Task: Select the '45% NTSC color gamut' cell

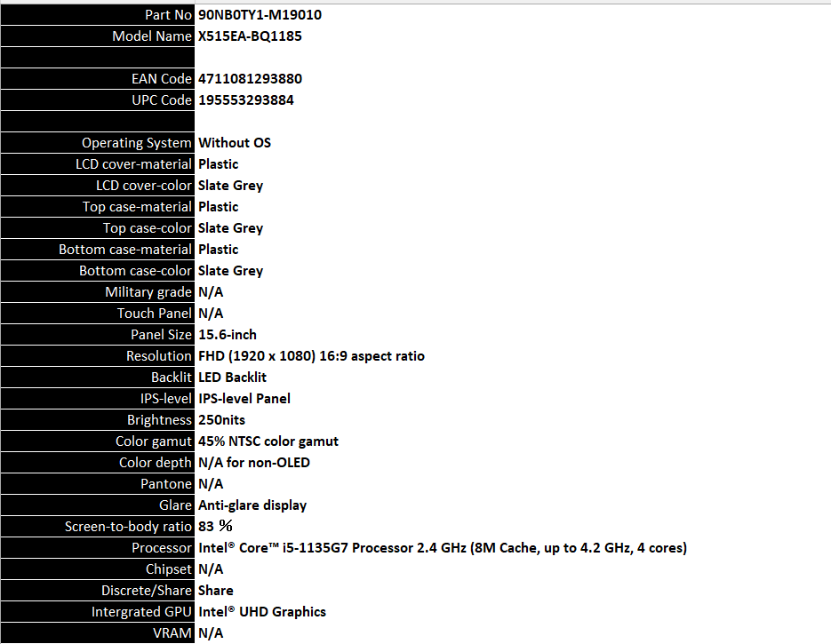Action: (268, 441)
